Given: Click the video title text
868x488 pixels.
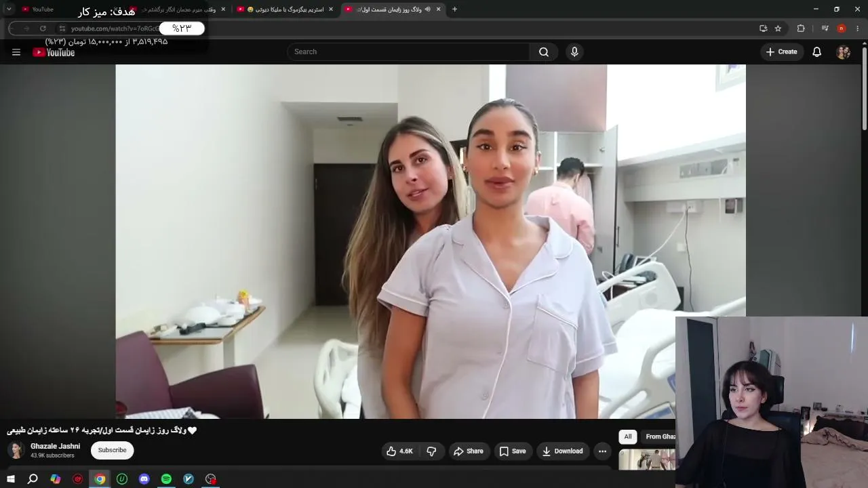Looking at the screenshot, I should click(x=102, y=430).
